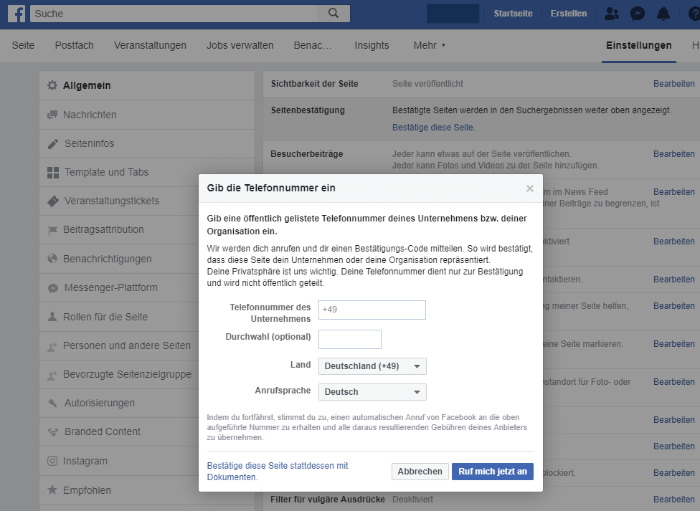Open the Postfach tab
This screenshot has height=511, width=700.
(x=74, y=46)
